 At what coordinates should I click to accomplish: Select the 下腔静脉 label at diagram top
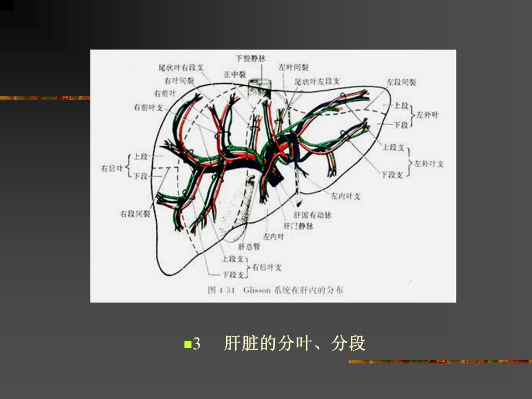(x=250, y=57)
